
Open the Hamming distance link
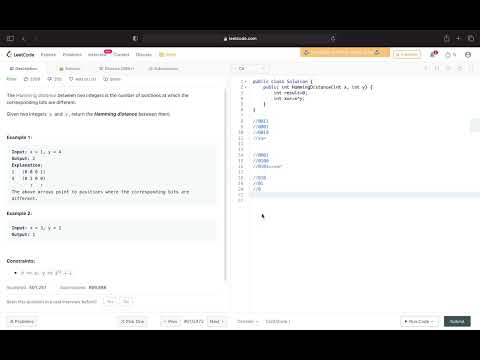[x=36, y=95]
